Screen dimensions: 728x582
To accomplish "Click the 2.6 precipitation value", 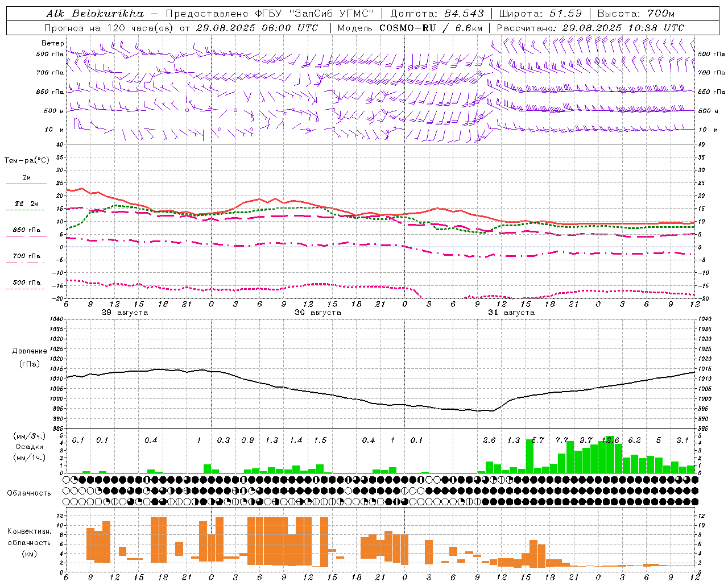I will (x=489, y=440).
